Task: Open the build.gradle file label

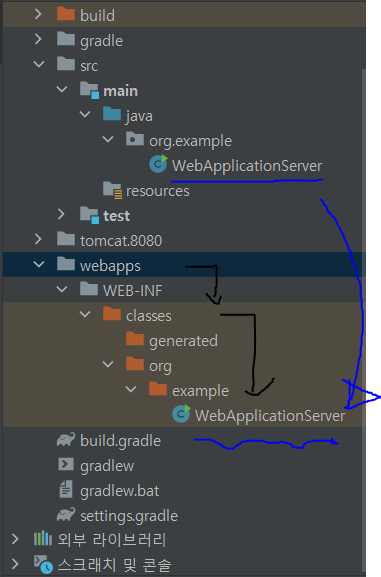Action: click(x=120, y=441)
